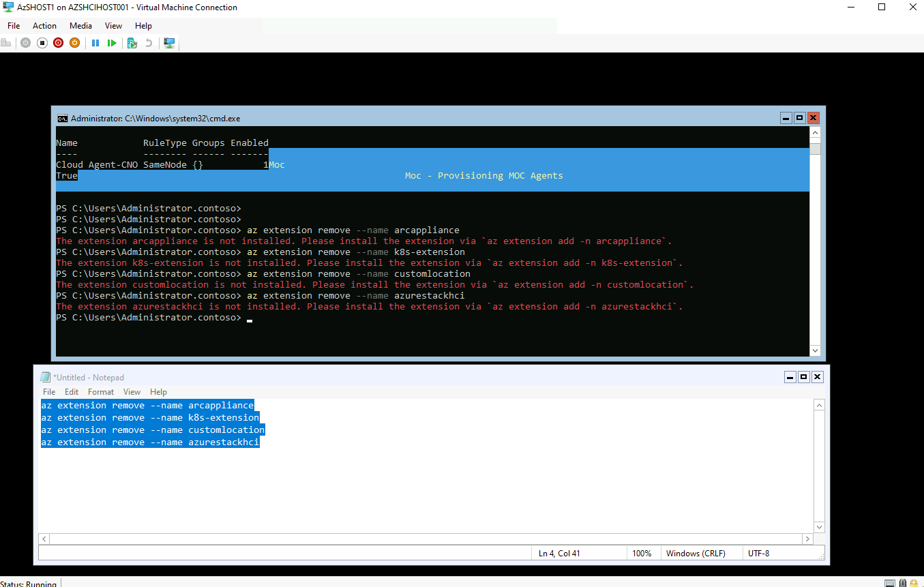924x587 pixels.
Task: Click the red 'customlocation is not installed' error line
Action: click(375, 285)
